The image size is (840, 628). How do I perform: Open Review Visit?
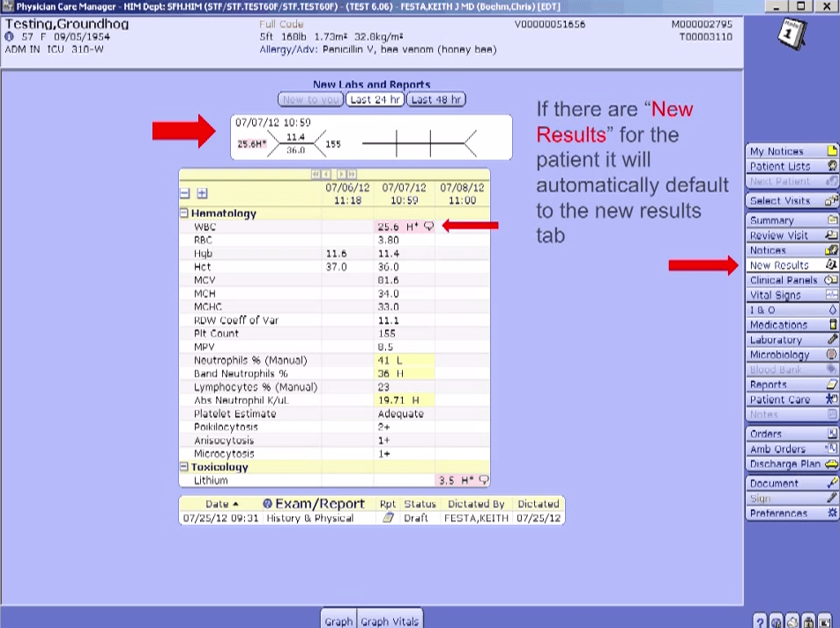pyautogui.click(x=792, y=235)
